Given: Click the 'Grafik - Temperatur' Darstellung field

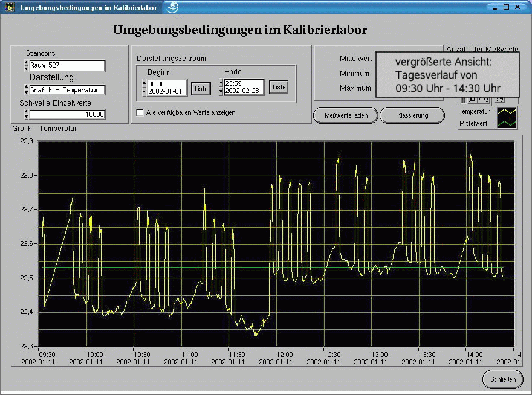Looking at the screenshot, I should point(67,90).
